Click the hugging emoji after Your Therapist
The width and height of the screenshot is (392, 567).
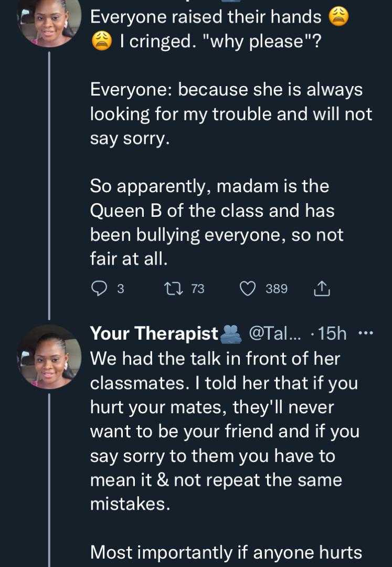pos(231,333)
